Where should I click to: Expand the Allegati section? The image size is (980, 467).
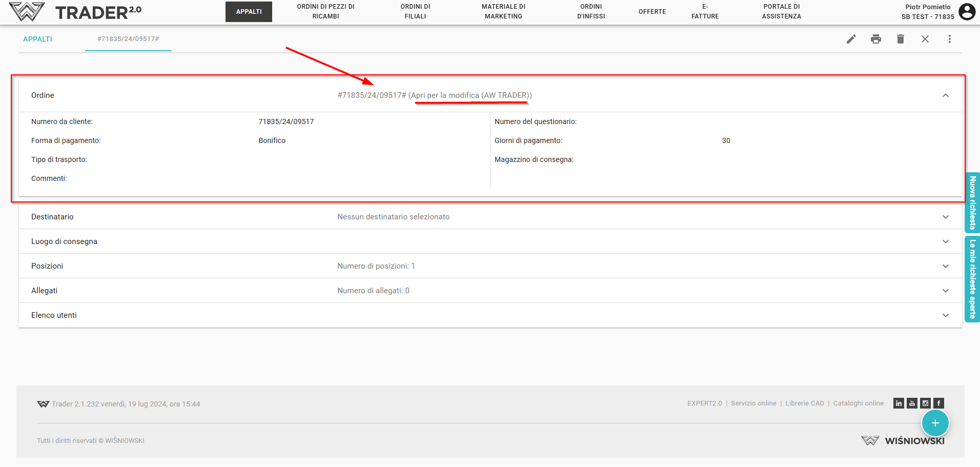945,291
